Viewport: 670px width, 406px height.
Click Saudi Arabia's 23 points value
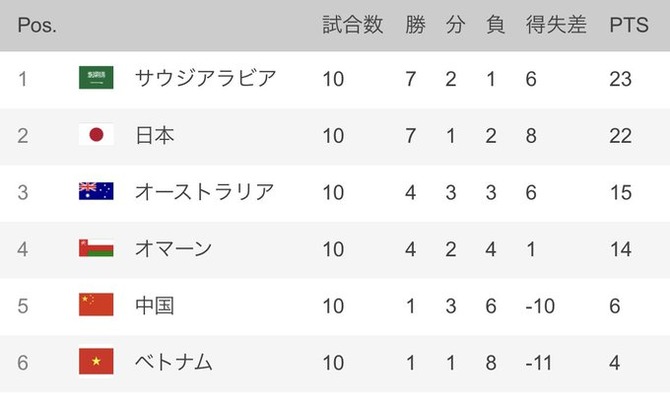click(x=620, y=78)
